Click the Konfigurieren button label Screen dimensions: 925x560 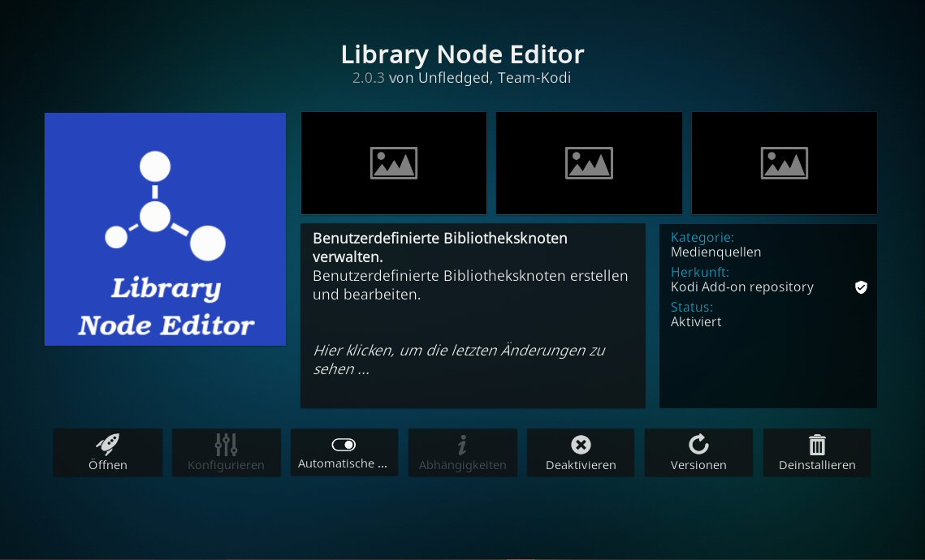click(226, 465)
